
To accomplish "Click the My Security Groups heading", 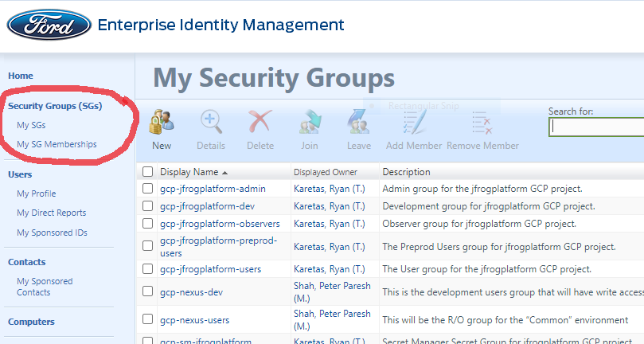I will pyautogui.click(x=274, y=77).
